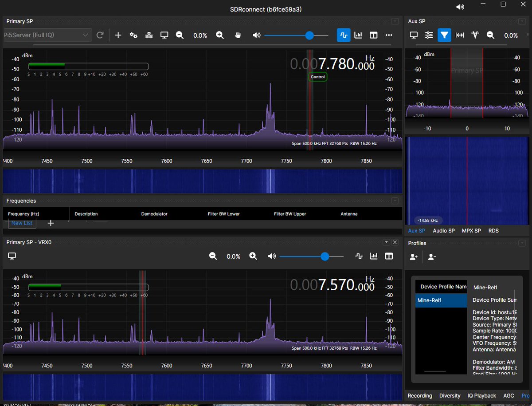Switch to the RDS tab
532x406 pixels.
[493, 231]
